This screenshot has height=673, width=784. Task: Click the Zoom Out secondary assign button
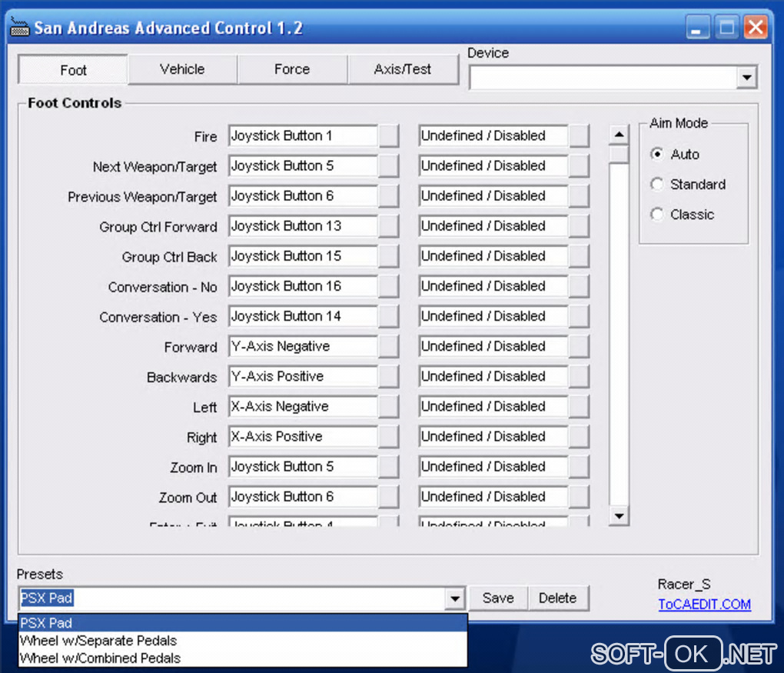[x=579, y=496]
